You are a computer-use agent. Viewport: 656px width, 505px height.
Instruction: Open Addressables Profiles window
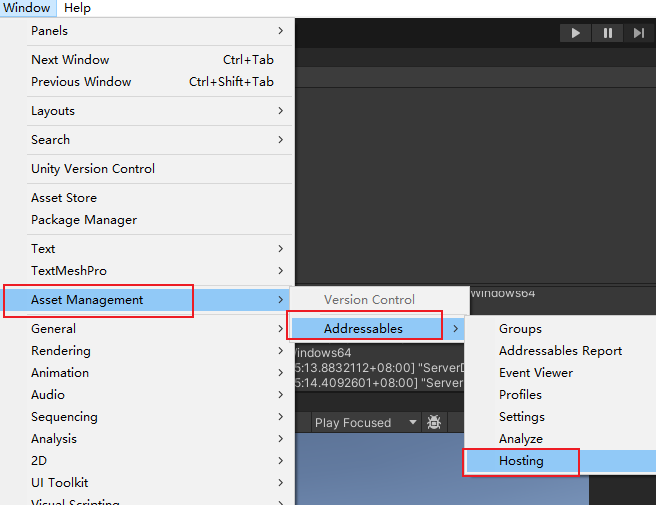561,395
